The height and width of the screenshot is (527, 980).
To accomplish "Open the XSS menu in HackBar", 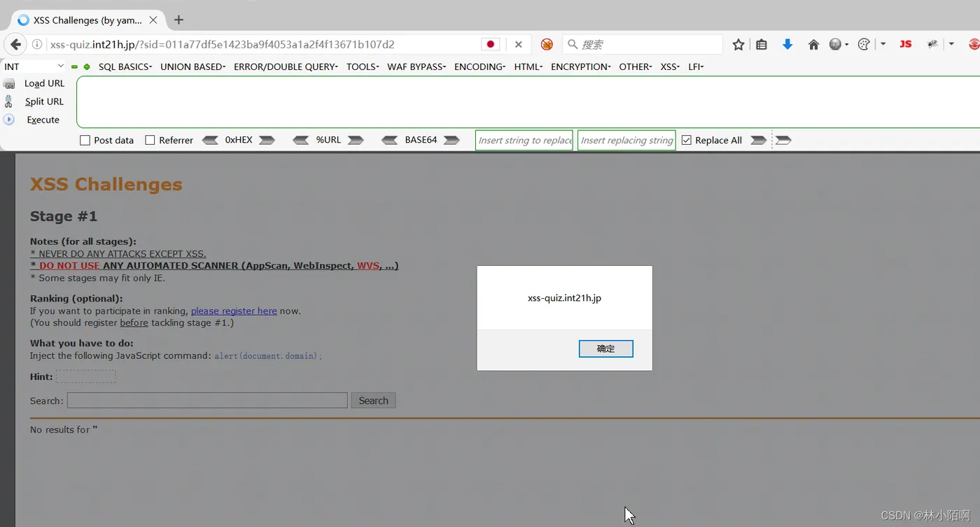I will click(x=670, y=66).
